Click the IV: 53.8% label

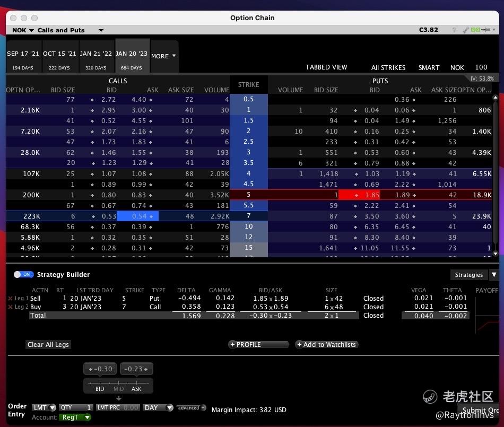(x=482, y=79)
